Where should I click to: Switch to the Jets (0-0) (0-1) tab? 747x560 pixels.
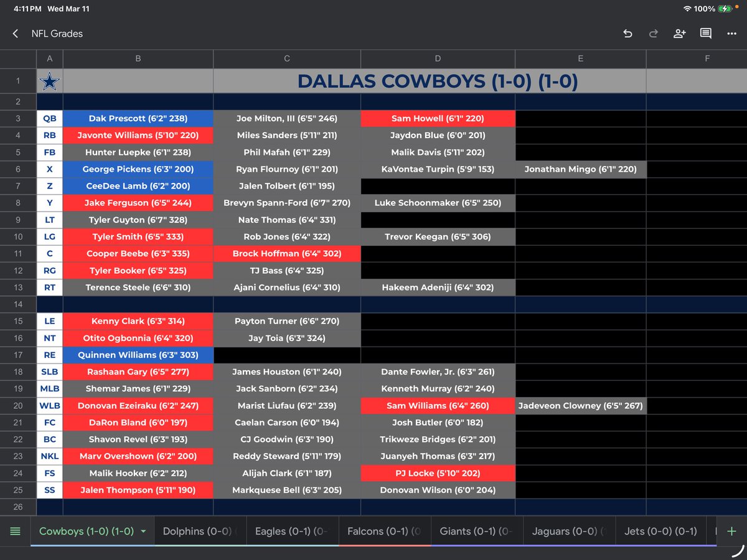(x=660, y=531)
